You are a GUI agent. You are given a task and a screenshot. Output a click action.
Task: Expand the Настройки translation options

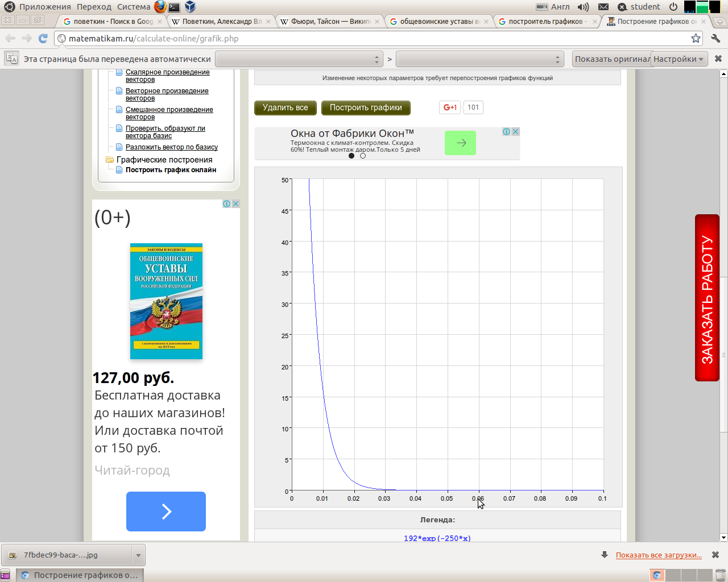[x=679, y=59]
